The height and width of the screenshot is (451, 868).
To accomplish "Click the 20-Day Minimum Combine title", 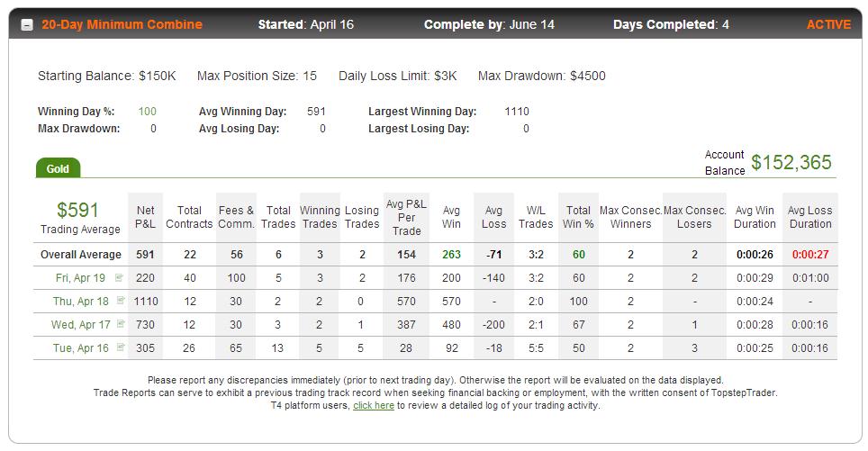I will pyautogui.click(x=122, y=24).
